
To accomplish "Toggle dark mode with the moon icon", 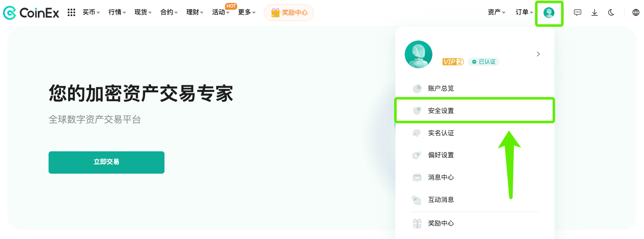I will pos(611,13).
